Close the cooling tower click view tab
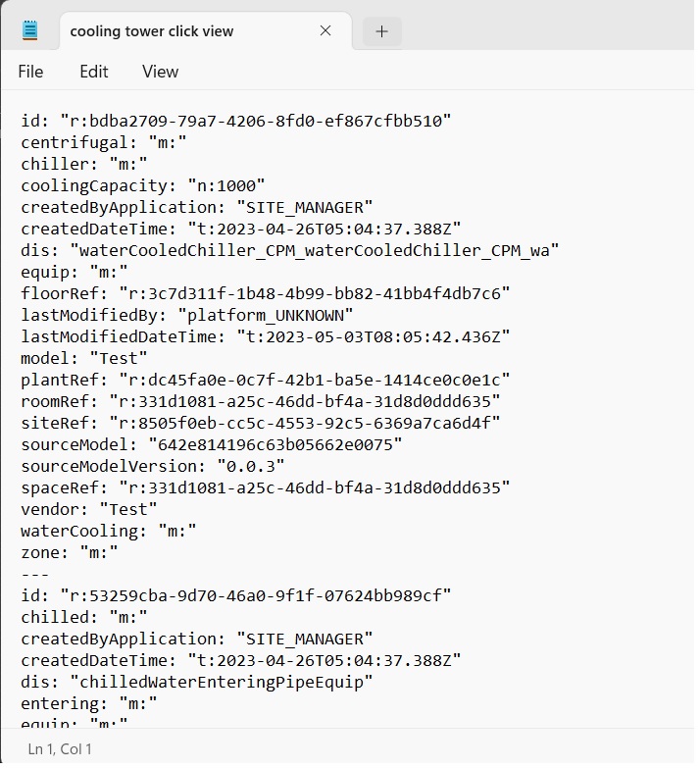 pyautogui.click(x=325, y=30)
